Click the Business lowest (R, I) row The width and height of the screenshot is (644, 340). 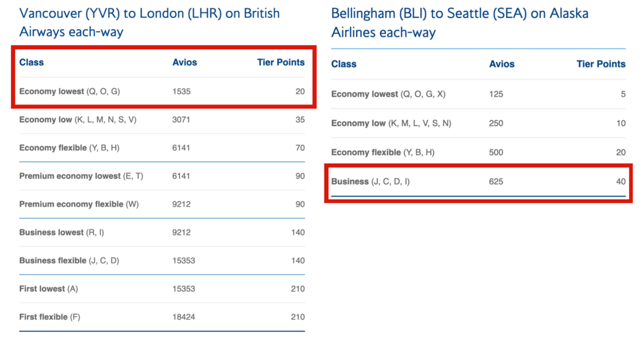coord(162,232)
